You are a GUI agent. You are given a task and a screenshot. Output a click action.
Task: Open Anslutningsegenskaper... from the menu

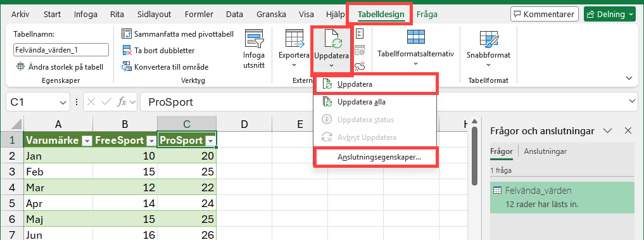(375, 157)
